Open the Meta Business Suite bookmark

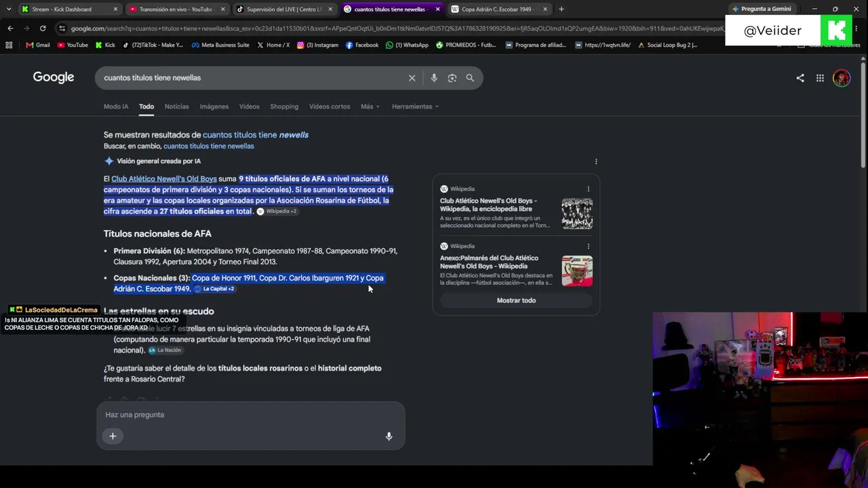220,45
